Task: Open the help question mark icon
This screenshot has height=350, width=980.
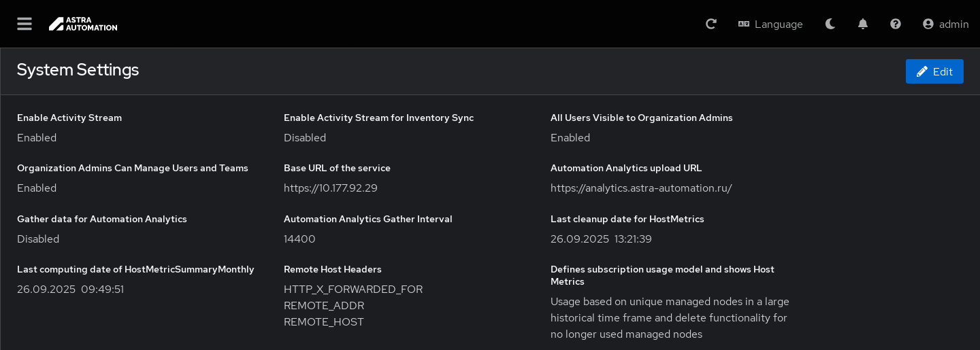Action: (x=896, y=24)
